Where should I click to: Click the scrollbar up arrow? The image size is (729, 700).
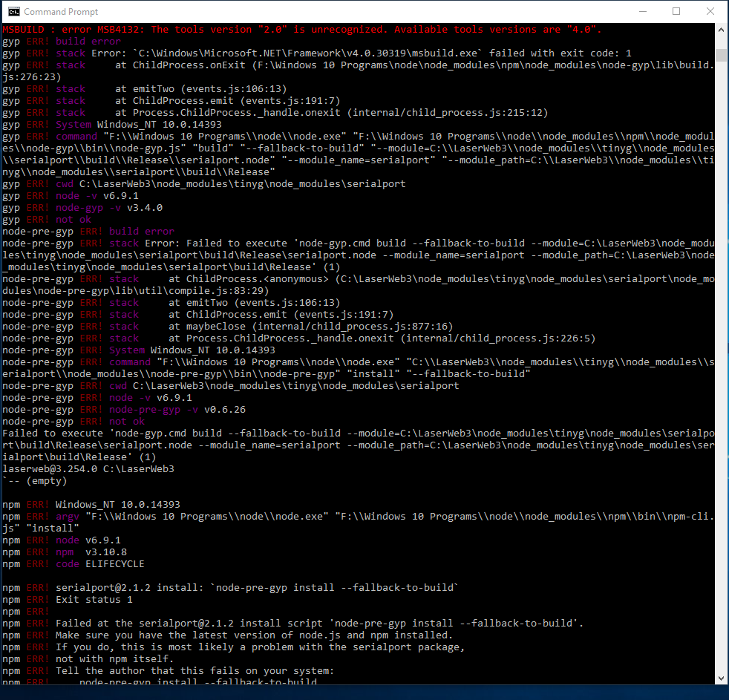721,30
